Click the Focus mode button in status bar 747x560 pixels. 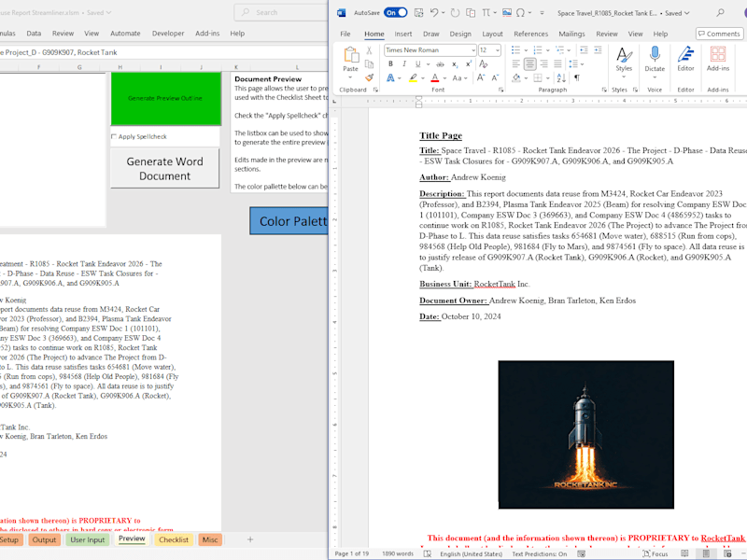pos(656,553)
